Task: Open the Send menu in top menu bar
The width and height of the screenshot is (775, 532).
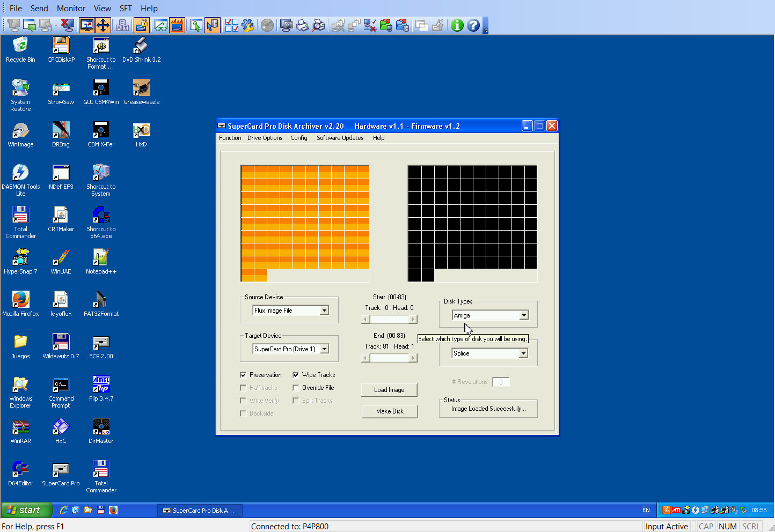Action: coord(39,9)
